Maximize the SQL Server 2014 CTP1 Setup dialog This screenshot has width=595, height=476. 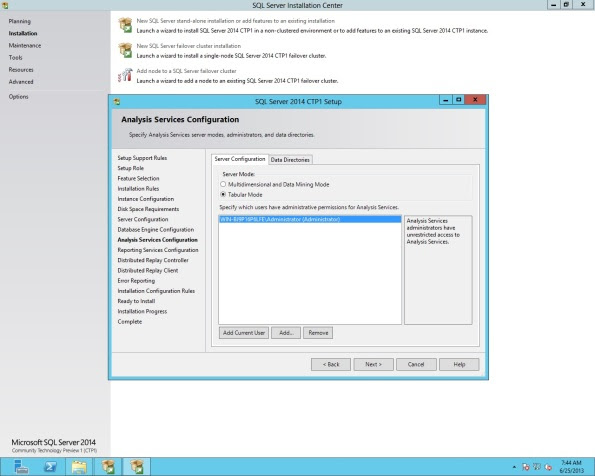[458, 100]
